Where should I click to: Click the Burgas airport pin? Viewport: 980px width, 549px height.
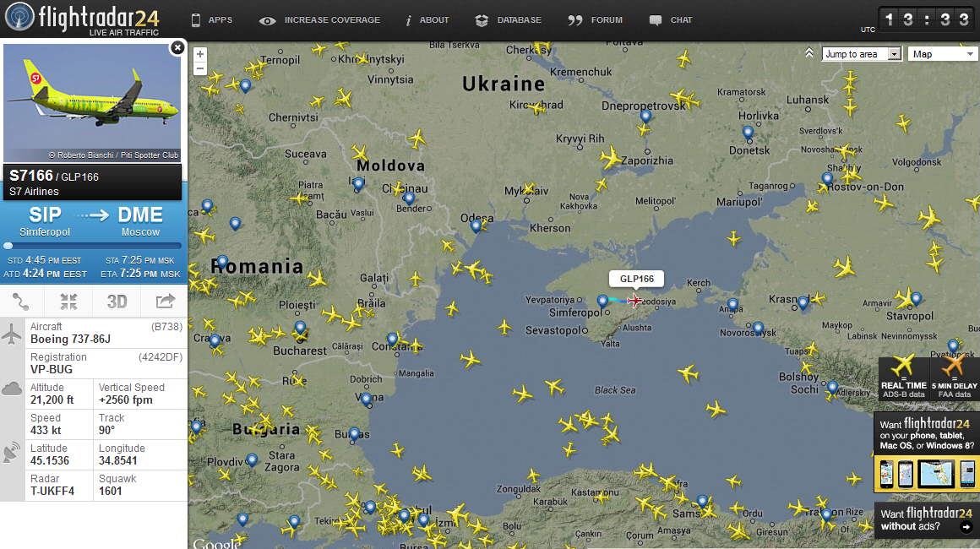[354, 433]
